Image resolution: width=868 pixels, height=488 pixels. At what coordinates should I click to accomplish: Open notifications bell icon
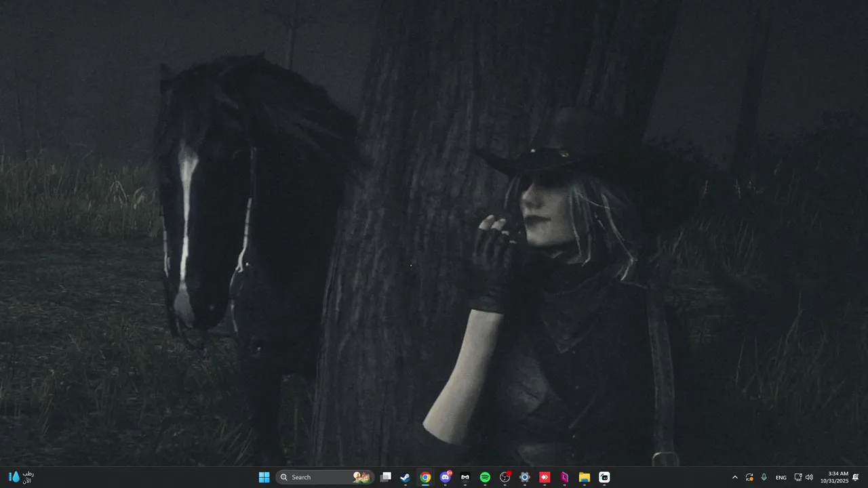click(x=856, y=477)
